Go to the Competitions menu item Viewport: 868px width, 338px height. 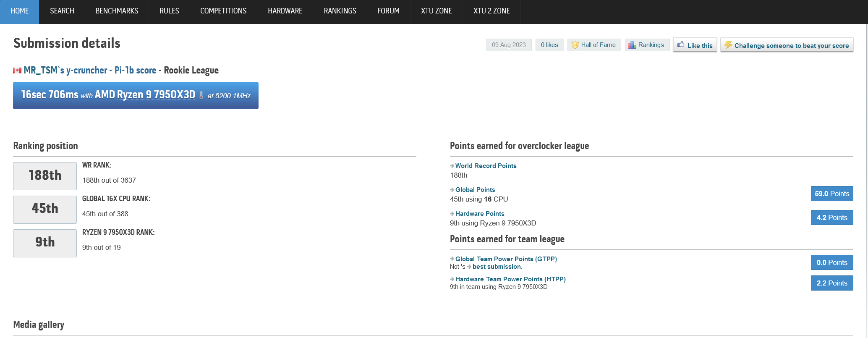[223, 11]
